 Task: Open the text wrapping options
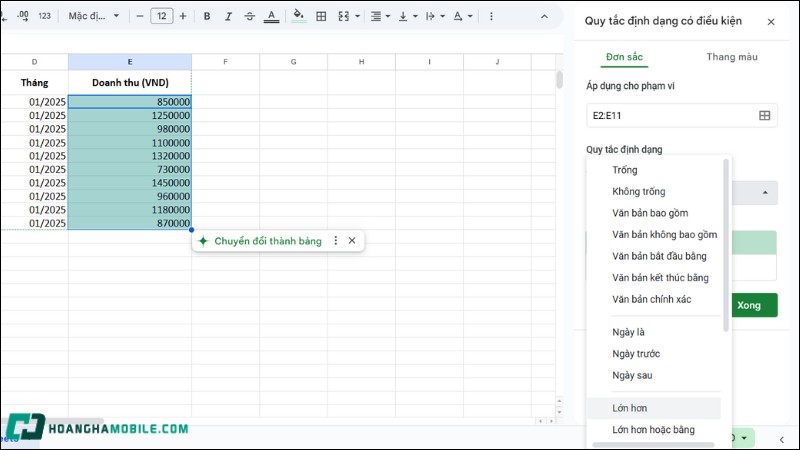pyautogui.click(x=435, y=16)
